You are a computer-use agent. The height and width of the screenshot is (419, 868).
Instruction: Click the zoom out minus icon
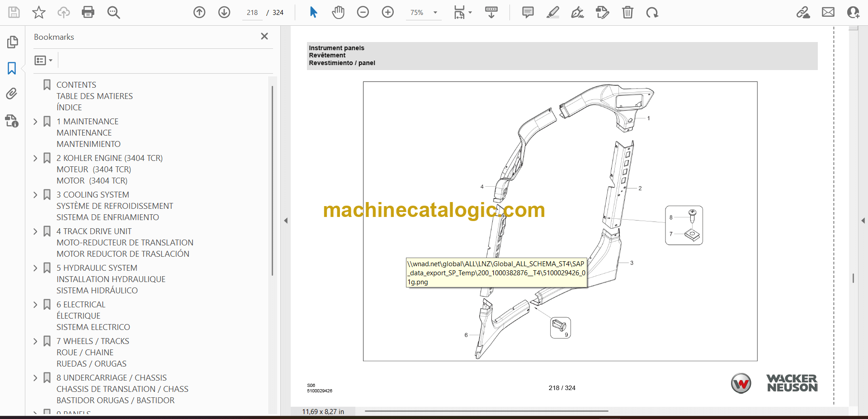[x=363, y=12]
